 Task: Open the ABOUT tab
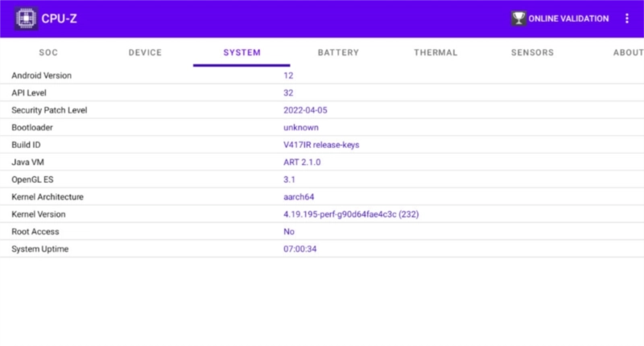pyautogui.click(x=626, y=53)
